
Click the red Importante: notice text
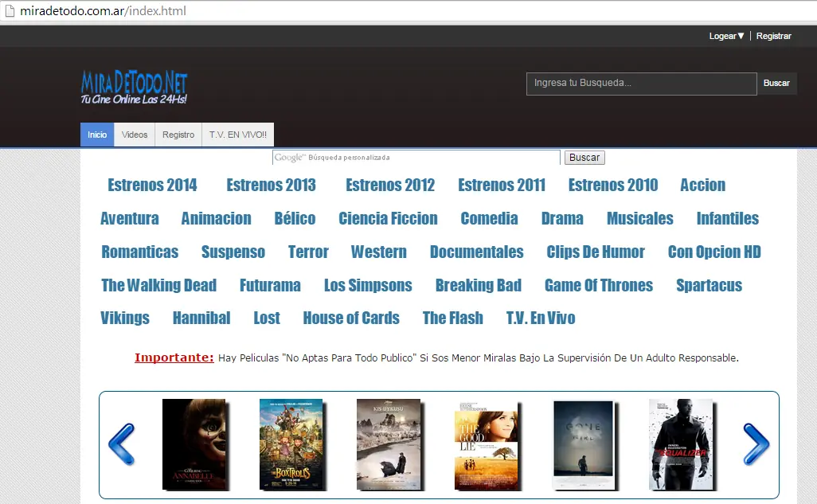(x=174, y=357)
